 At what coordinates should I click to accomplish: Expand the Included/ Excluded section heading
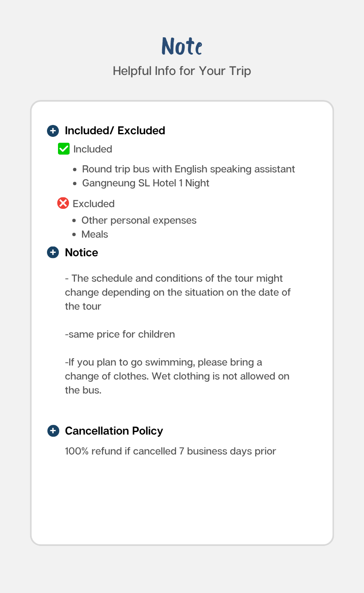[x=115, y=131]
